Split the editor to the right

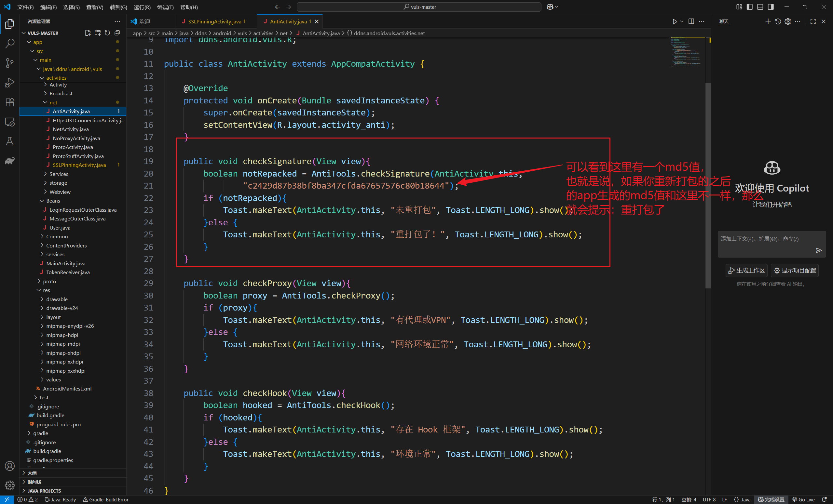point(691,21)
